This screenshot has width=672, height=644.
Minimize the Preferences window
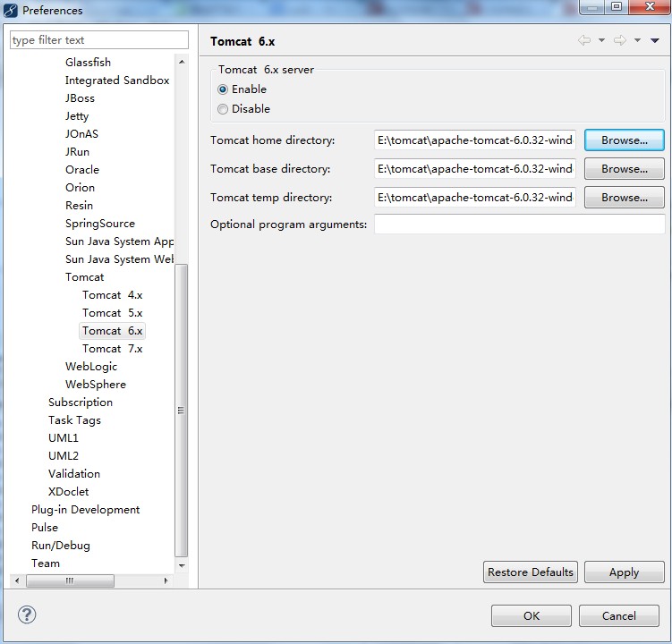[x=592, y=6]
